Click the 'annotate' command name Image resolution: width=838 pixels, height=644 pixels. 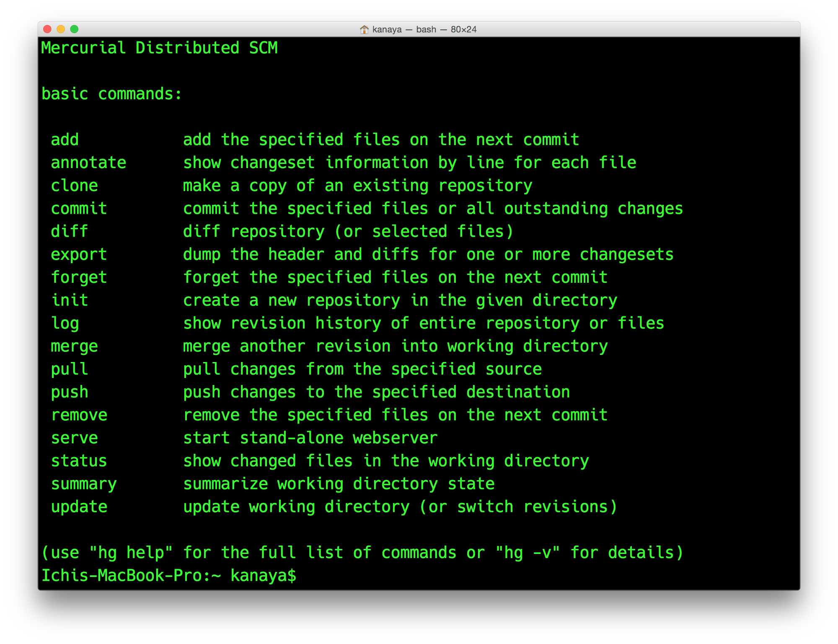[x=88, y=163]
